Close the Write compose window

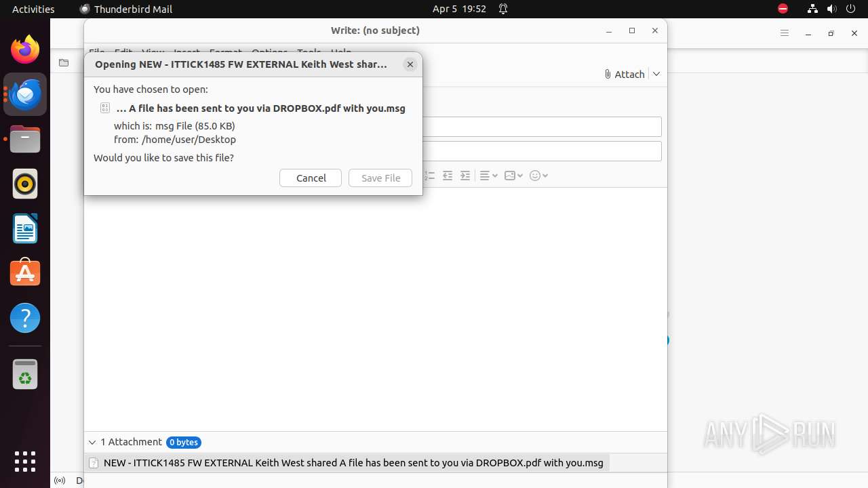click(x=655, y=30)
